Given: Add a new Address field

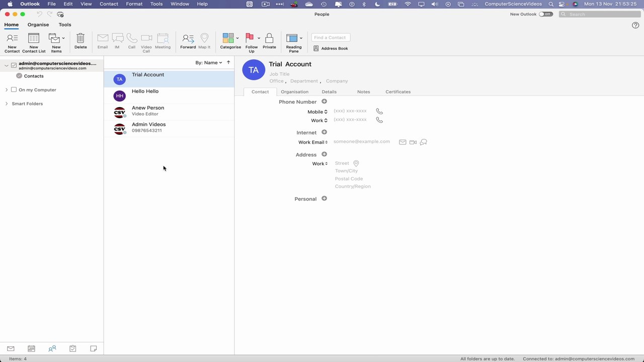Looking at the screenshot, I should click(x=324, y=154).
